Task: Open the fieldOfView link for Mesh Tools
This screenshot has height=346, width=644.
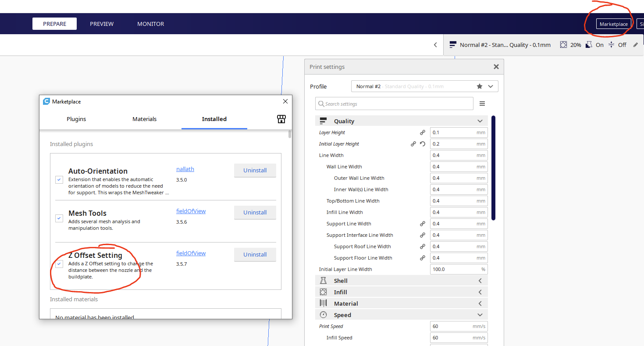Action: point(191,211)
